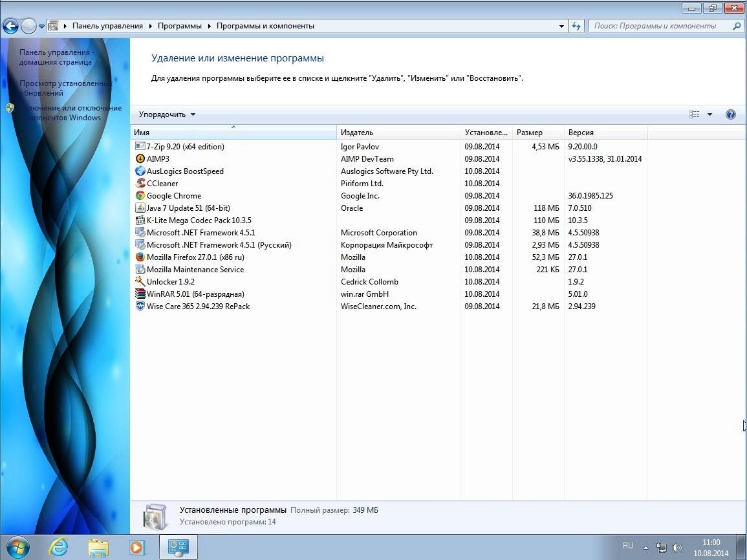
Task: Click v3.55.1338, 31.01.2014 version cell
Action: [x=605, y=159]
